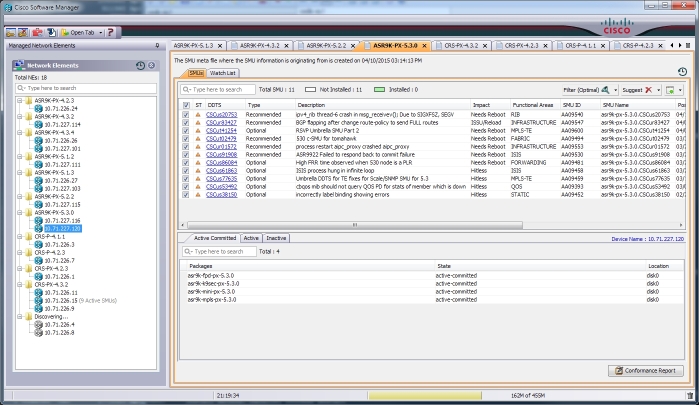Collapse the ASR9K-PX-4.3.4 tree node
Viewport: 699px width, 405px height.
(x=20, y=132)
